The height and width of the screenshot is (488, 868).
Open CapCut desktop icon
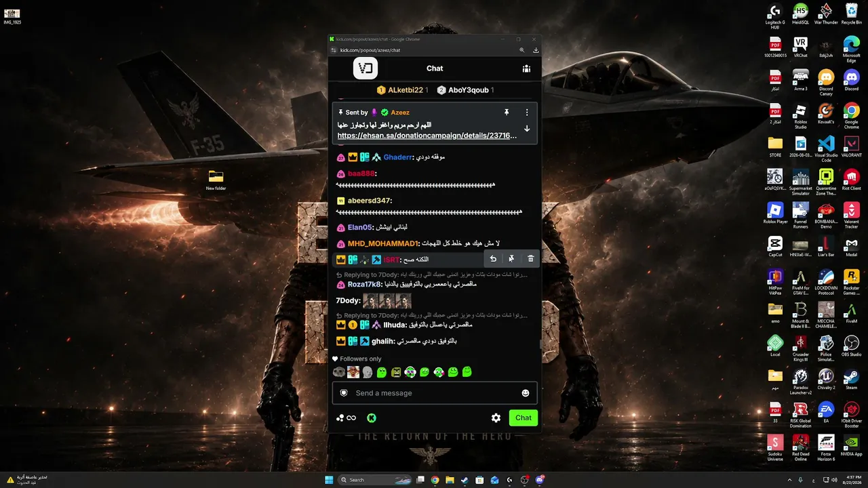775,246
